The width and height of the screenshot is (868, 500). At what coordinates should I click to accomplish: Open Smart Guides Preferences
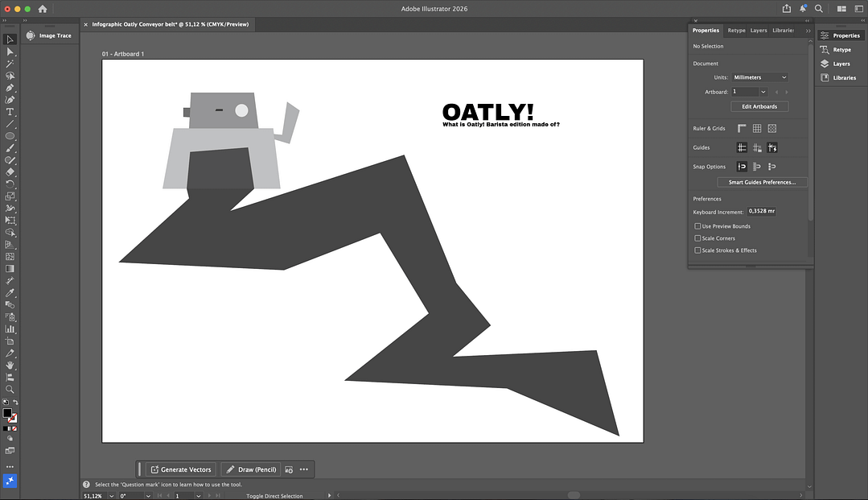tap(762, 183)
